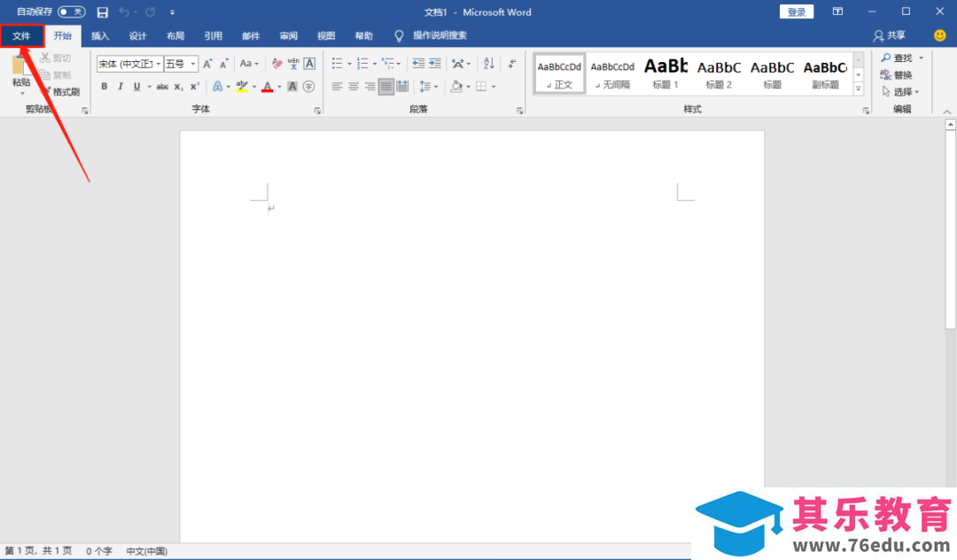957x560 pixels.
Task: Open the 审阅 (Review) tab
Action: point(288,36)
